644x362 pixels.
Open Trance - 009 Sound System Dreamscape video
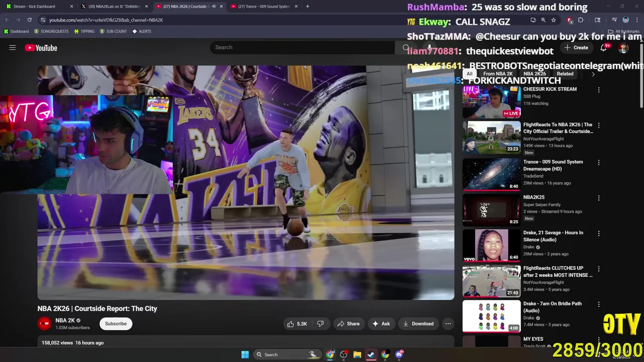[x=492, y=174]
